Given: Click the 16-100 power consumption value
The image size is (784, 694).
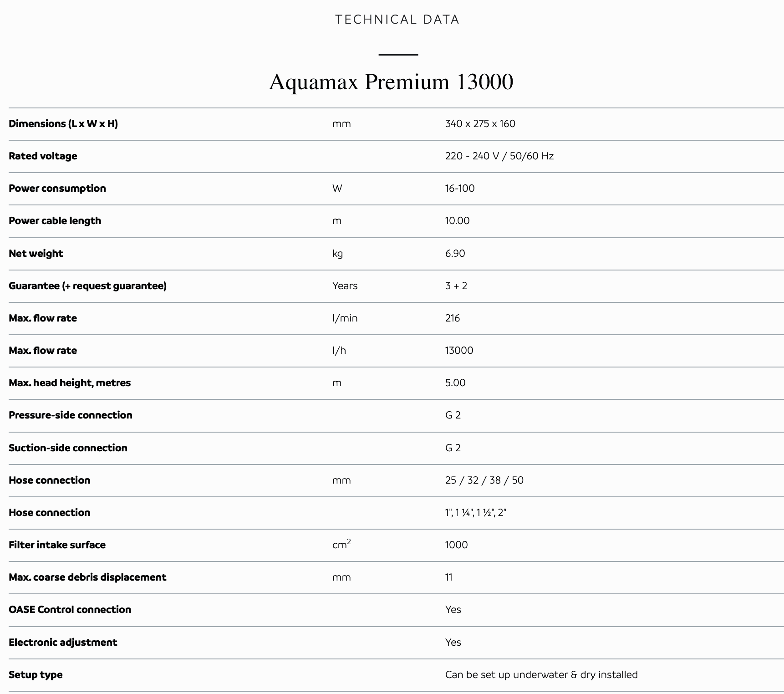Looking at the screenshot, I should point(459,189).
